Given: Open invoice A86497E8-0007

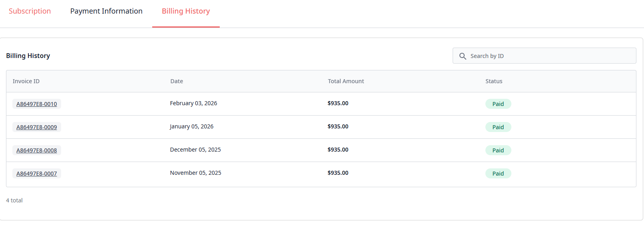Looking at the screenshot, I should (x=37, y=174).
